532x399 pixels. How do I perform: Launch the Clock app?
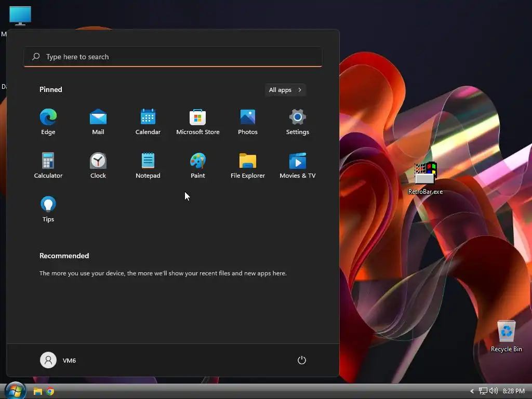pyautogui.click(x=98, y=166)
